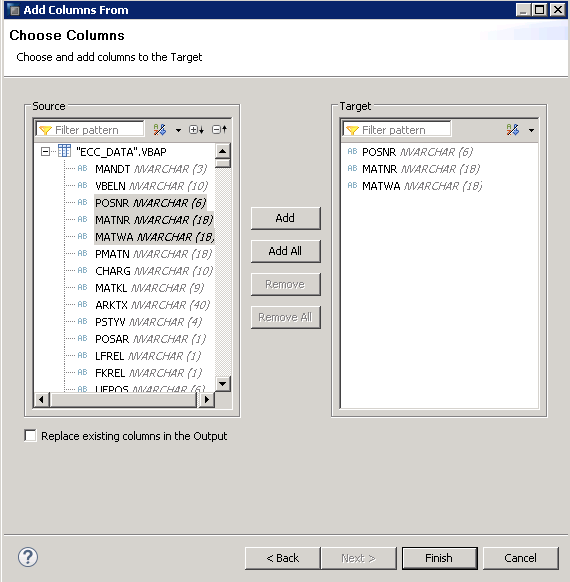Click Finish to confirm columns
The image size is (570, 582).
pos(440,558)
